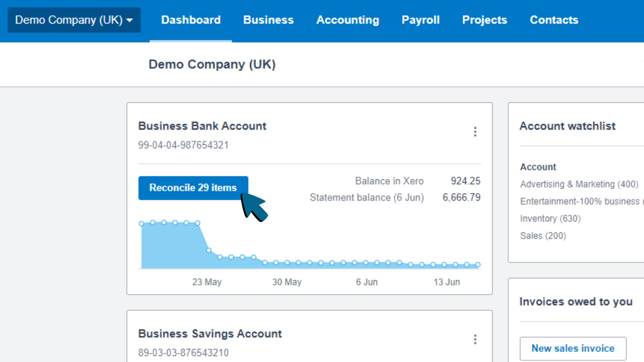Open the Business Savings Account title link
This screenshot has height=362, width=644.
click(x=210, y=334)
